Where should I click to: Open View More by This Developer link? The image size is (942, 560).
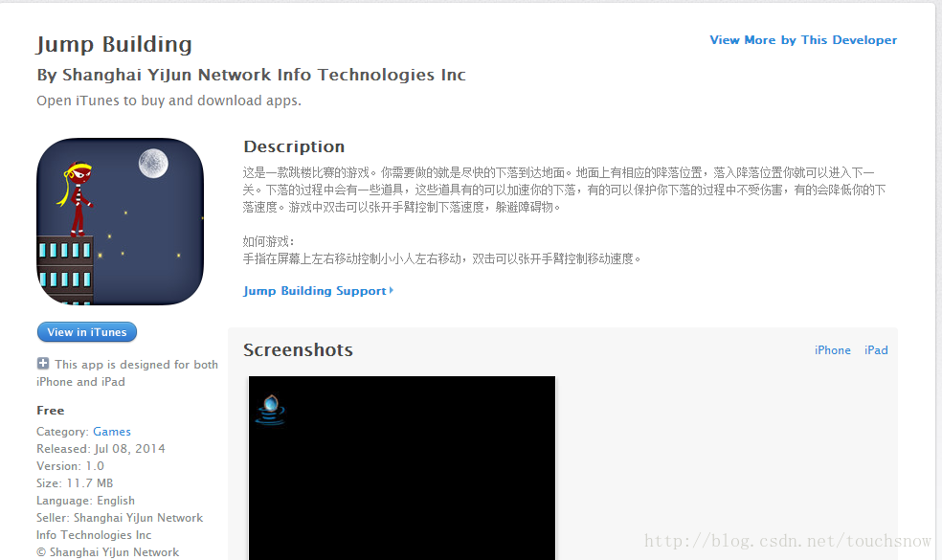click(803, 39)
